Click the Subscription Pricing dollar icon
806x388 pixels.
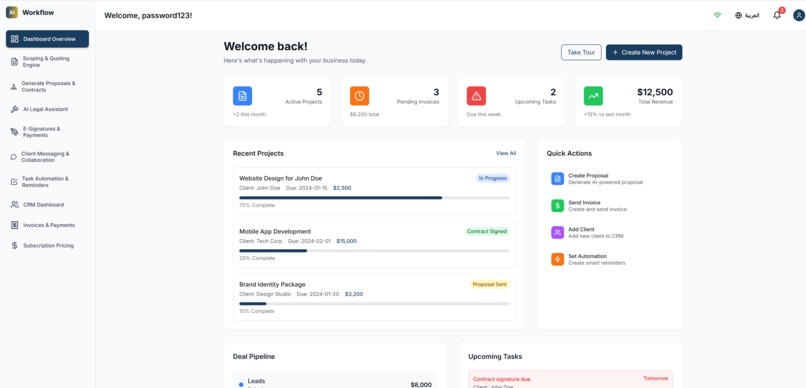[x=14, y=246]
